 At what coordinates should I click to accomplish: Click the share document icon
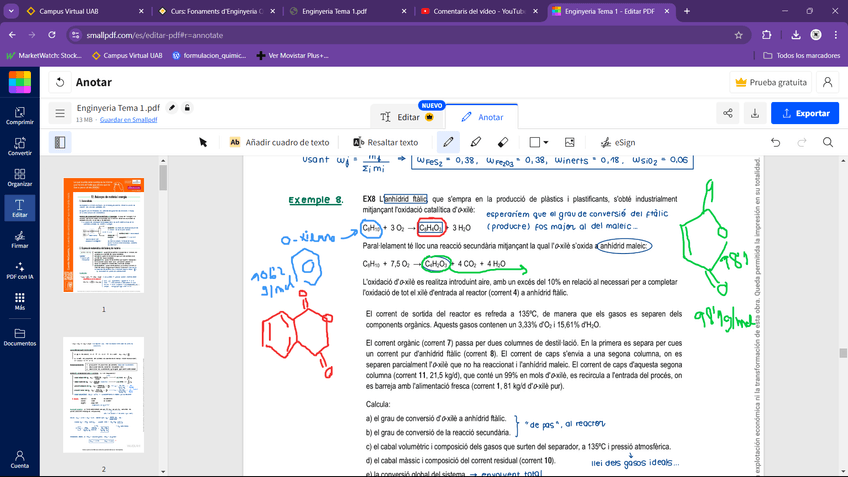click(x=728, y=113)
